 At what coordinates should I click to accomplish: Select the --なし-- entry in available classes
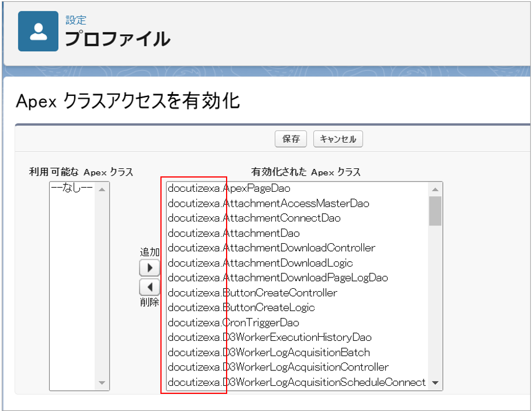click(71, 188)
